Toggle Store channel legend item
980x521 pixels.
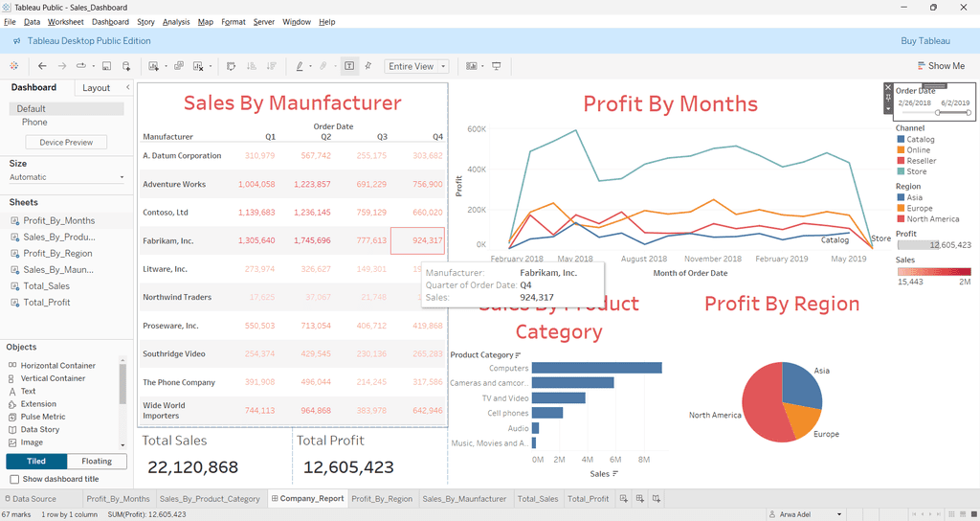pos(912,171)
